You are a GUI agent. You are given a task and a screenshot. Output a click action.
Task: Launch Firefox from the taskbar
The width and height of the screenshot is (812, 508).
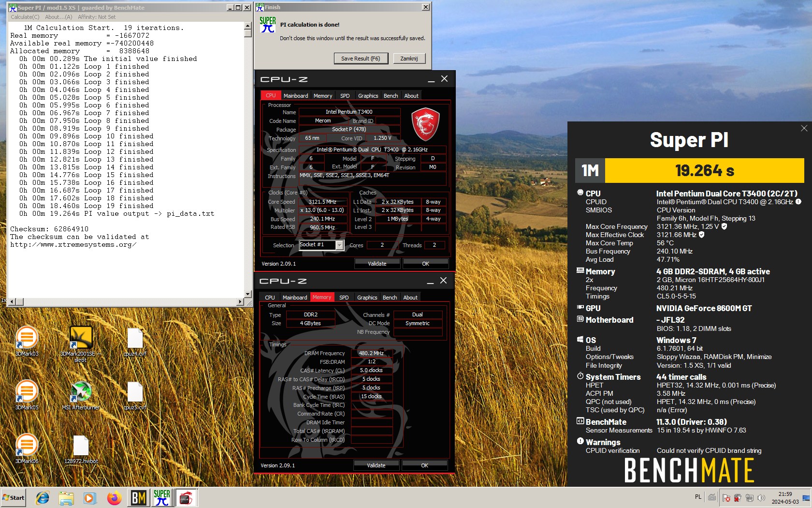tap(114, 498)
